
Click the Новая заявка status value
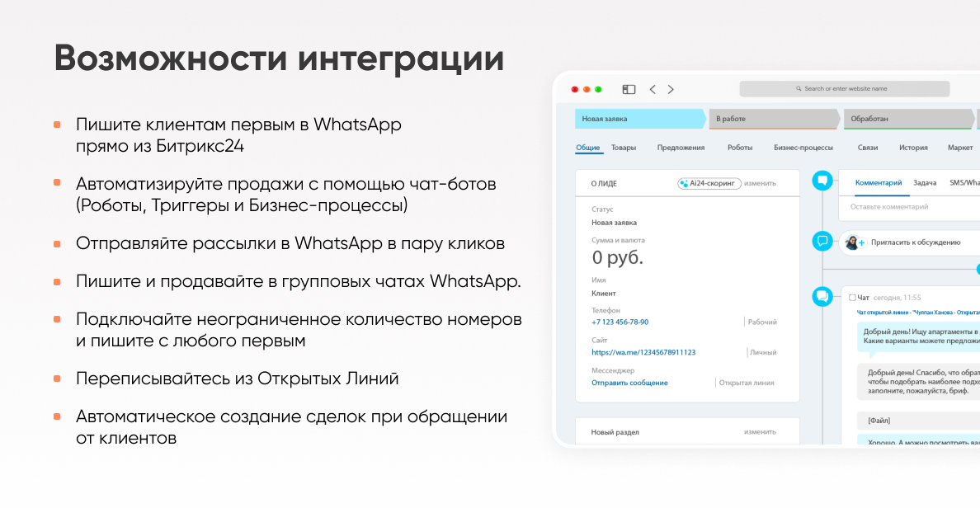coord(614,223)
